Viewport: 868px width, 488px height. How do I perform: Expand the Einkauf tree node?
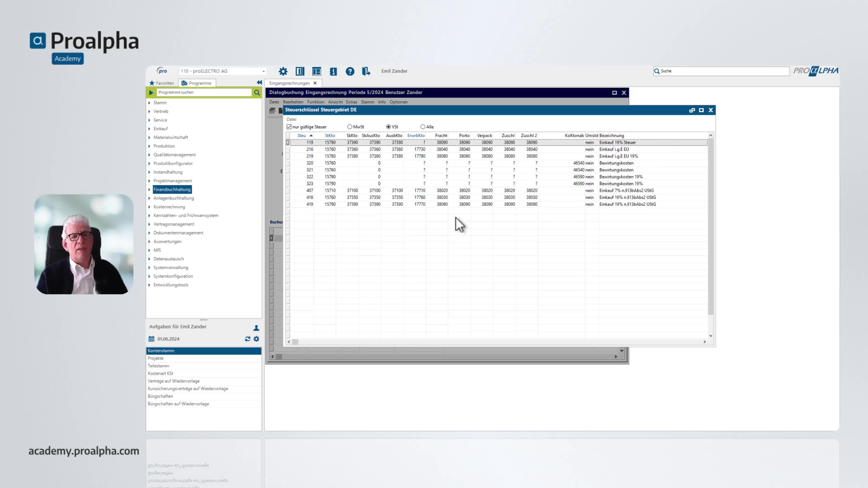coord(149,129)
